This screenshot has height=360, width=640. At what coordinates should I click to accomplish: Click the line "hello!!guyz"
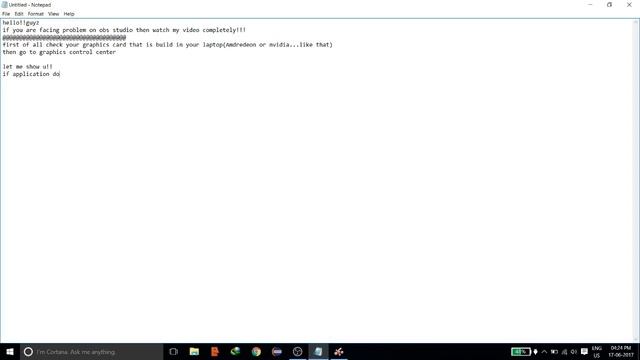[x=21, y=23]
